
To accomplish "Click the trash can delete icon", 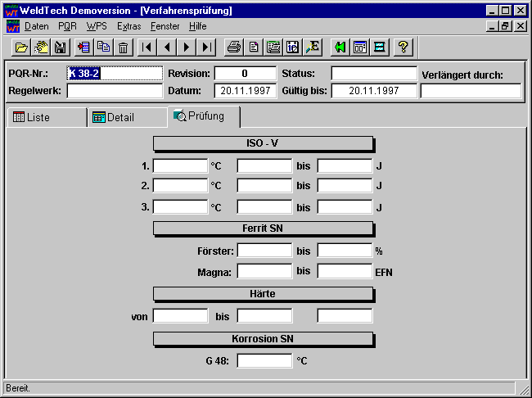I will tap(123, 47).
